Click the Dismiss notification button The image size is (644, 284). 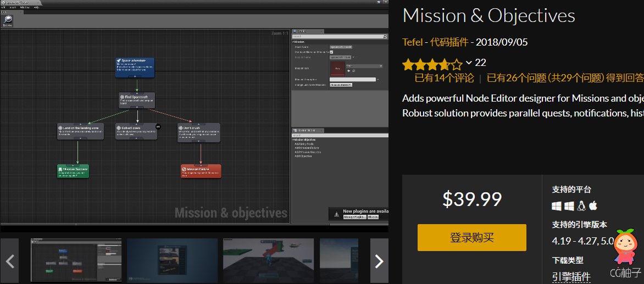point(373,216)
